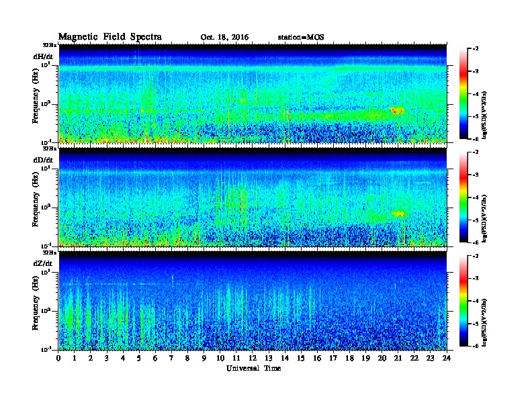This screenshot has width=532, height=411.
Task: Click the '-5' tick on dZ/dt color scale
Action: click(476, 324)
